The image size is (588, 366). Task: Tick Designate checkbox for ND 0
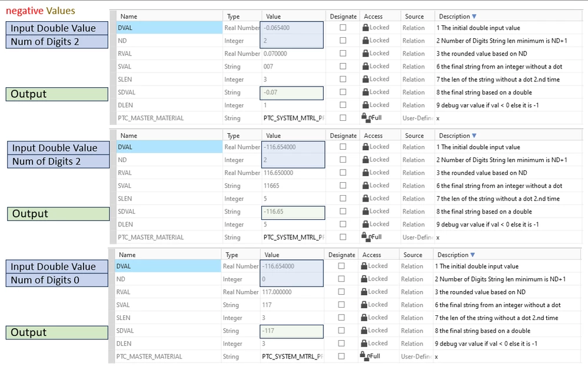tap(341, 279)
